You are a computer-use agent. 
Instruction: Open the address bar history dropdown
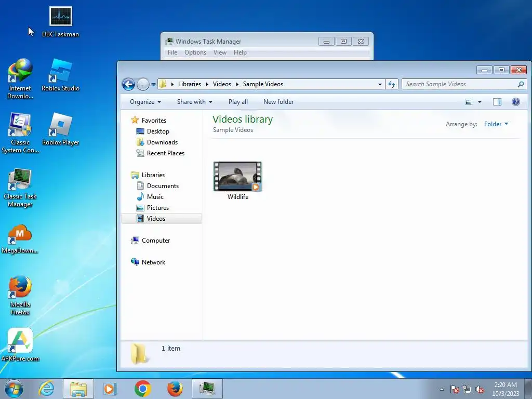point(380,84)
